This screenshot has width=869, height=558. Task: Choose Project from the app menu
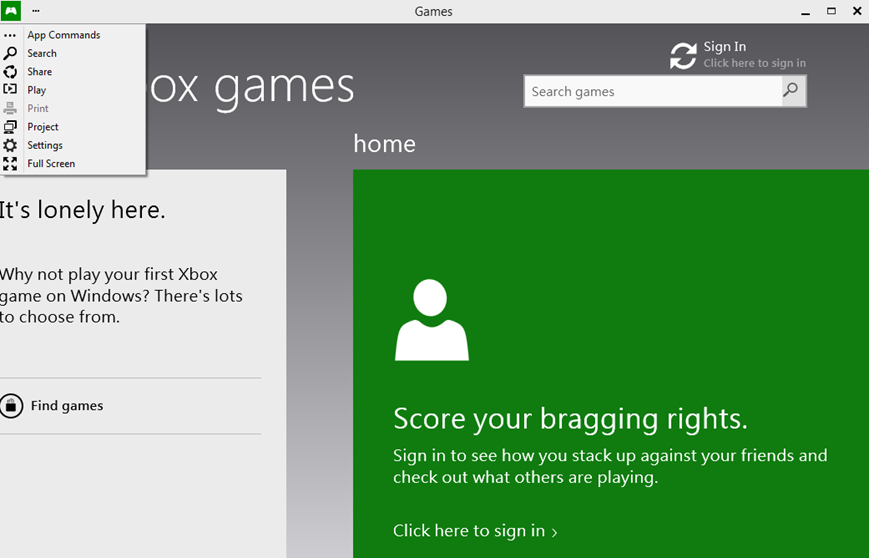(x=43, y=127)
